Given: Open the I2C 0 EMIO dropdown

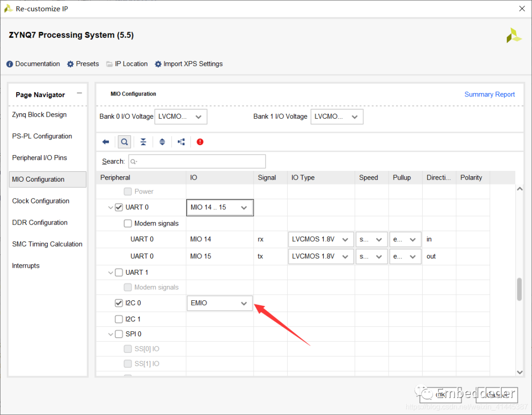Looking at the screenshot, I should coord(219,303).
